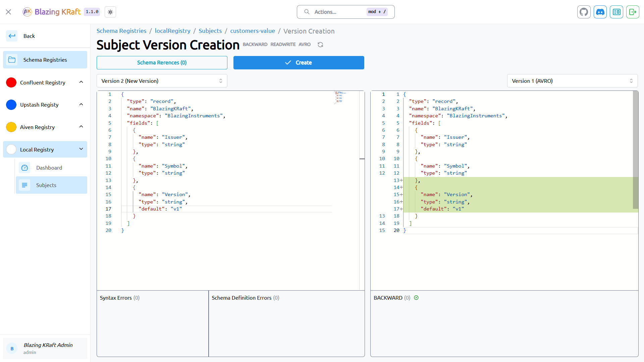
Task: Click the yellow Aiven Registry circle
Action: click(11, 127)
